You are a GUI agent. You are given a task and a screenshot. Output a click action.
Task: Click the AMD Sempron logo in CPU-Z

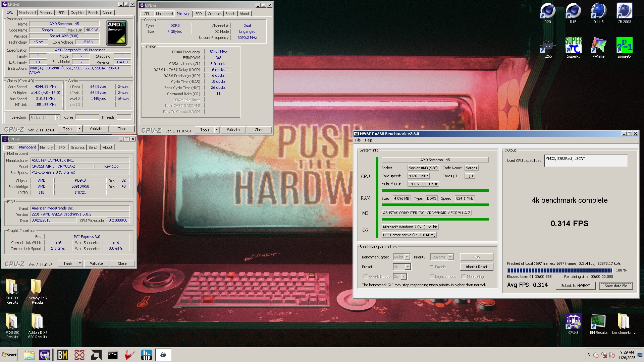pos(116,33)
